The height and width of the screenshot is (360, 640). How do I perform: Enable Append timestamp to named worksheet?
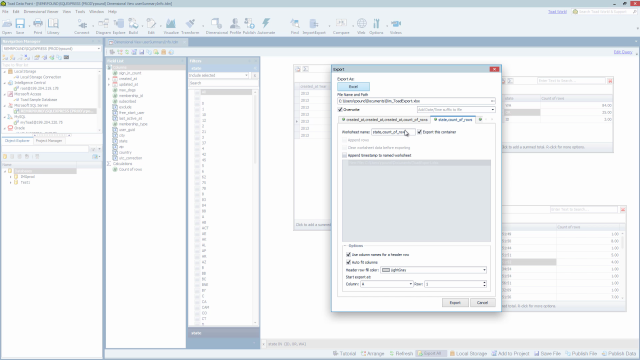tap(344, 155)
